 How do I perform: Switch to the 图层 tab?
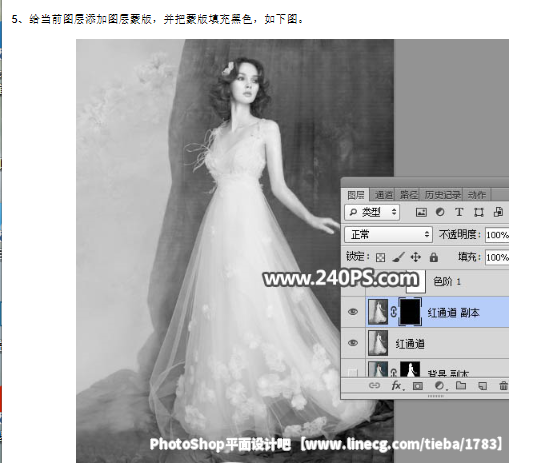356,195
